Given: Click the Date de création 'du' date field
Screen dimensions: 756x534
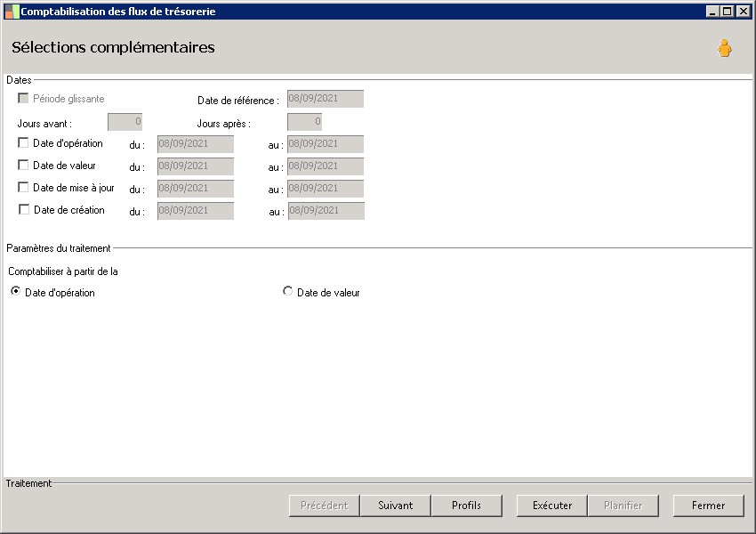Looking at the screenshot, I should tap(195, 211).
